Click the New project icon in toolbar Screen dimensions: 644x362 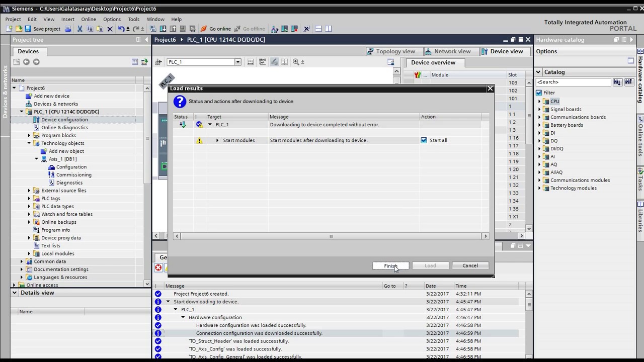click(9, 29)
